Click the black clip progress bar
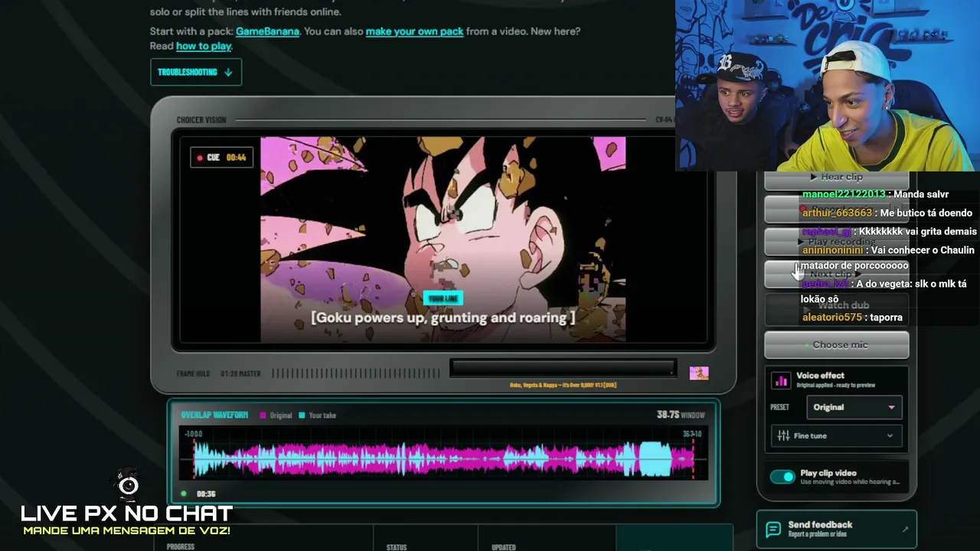The image size is (980, 551). coord(563,368)
